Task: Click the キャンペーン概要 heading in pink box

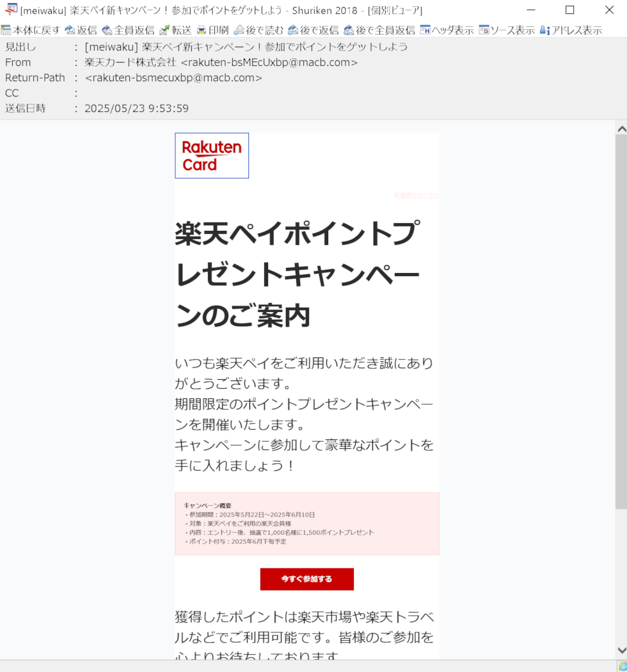Action: pyautogui.click(x=207, y=506)
